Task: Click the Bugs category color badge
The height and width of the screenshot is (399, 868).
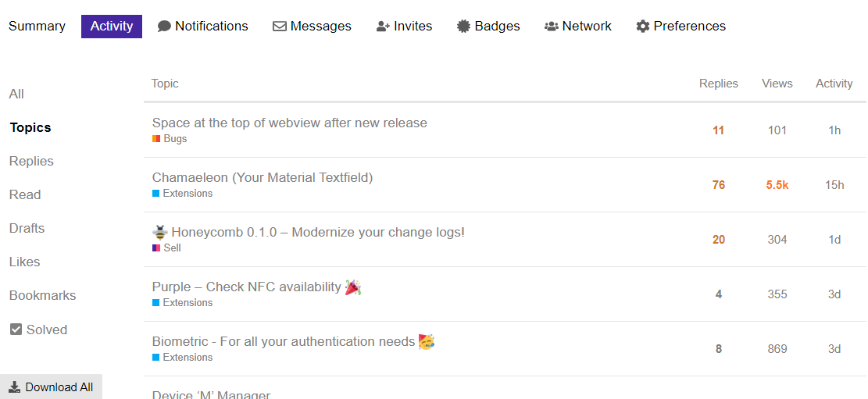Action: point(156,139)
